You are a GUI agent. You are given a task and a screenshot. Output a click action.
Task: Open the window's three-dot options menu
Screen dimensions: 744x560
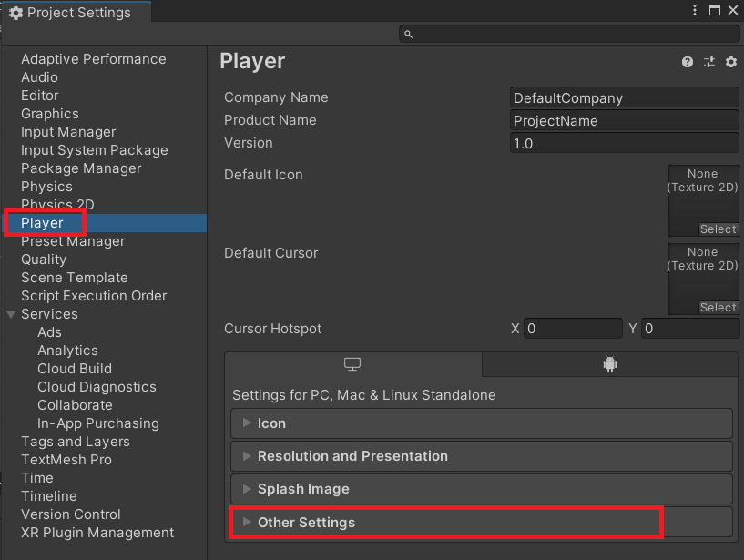click(x=695, y=10)
